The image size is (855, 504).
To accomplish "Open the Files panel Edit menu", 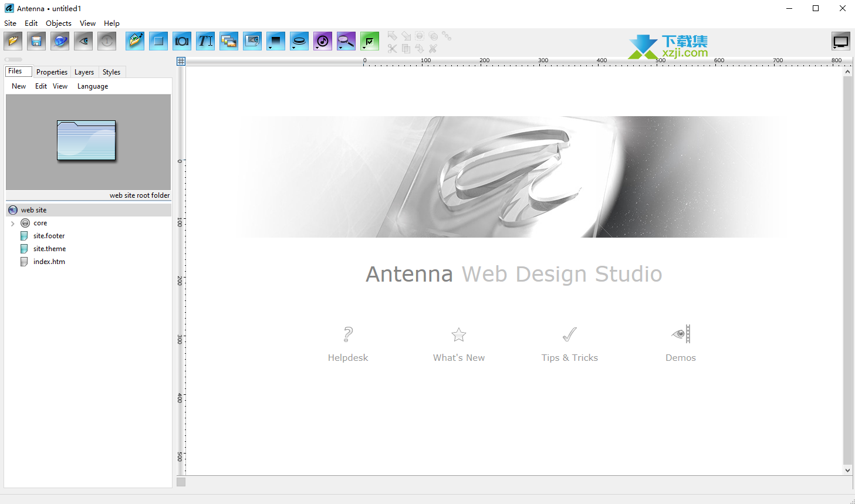I will pos(41,86).
